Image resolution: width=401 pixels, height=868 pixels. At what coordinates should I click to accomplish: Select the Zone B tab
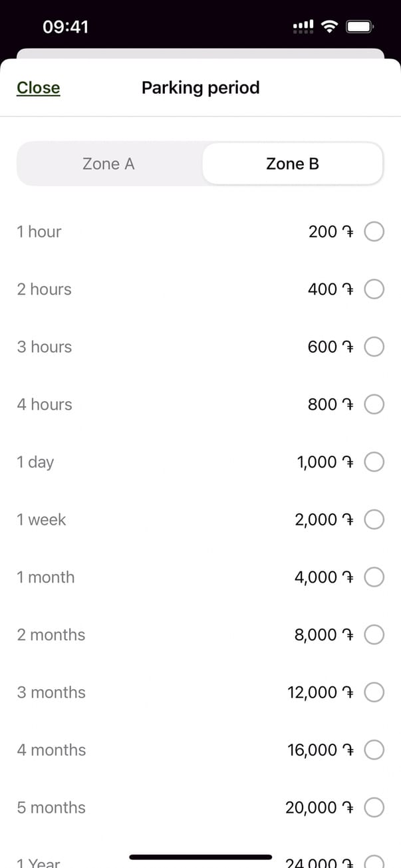coord(293,164)
